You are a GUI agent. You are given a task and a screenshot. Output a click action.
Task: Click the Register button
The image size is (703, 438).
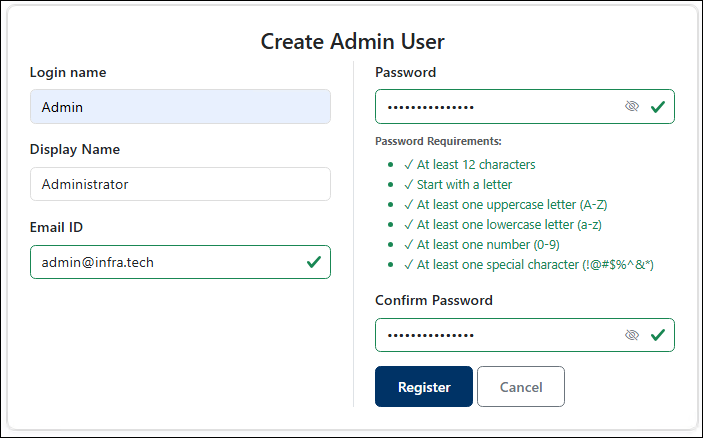tap(424, 387)
